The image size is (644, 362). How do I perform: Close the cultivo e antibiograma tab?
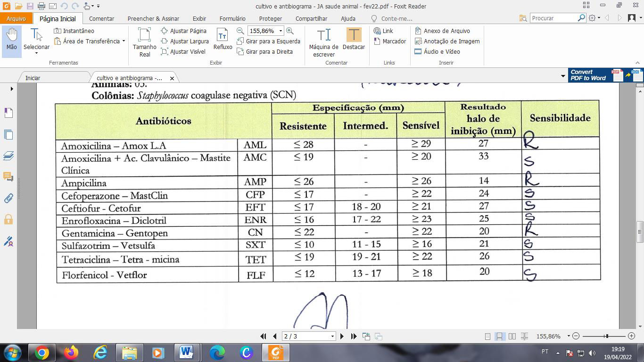[x=172, y=78]
